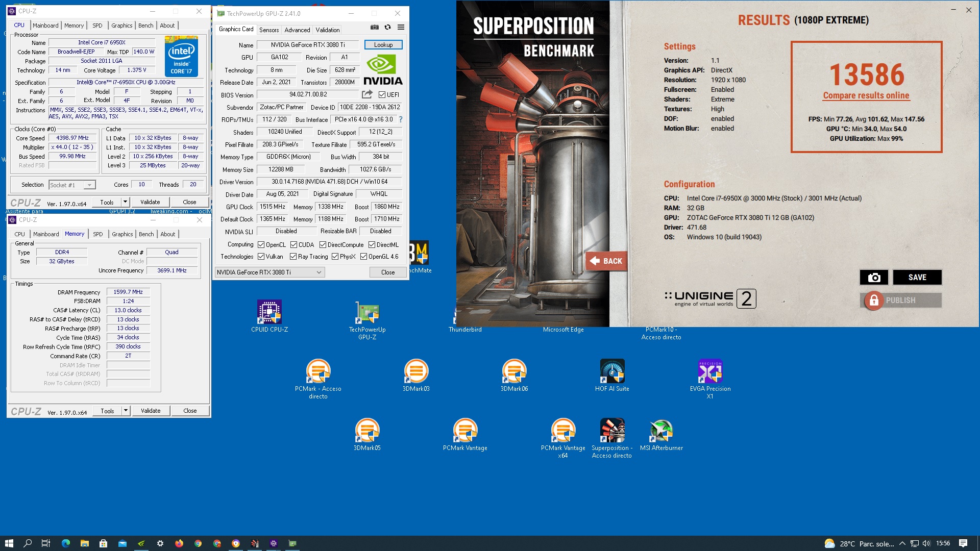Toggle the OpenCL checkbox
Screen dimensions: 980x551
tap(261, 245)
